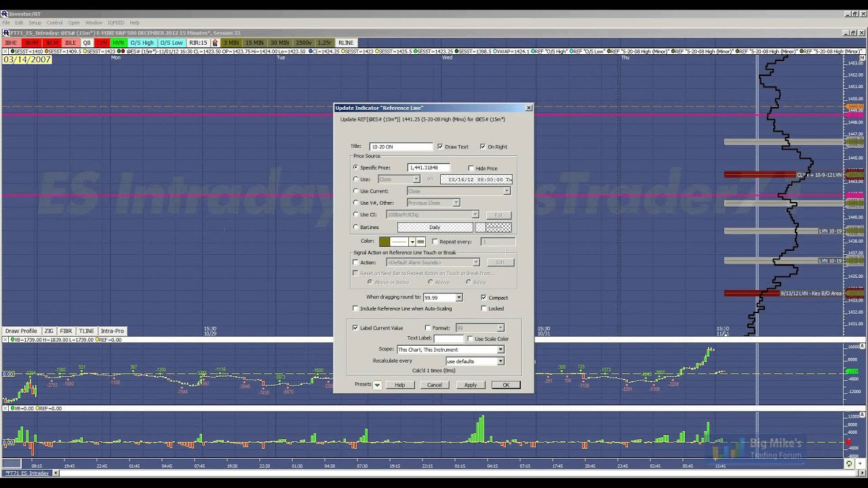Image resolution: width=868 pixels, height=488 pixels.
Task: Click the Draw Profile button
Action: point(21,331)
